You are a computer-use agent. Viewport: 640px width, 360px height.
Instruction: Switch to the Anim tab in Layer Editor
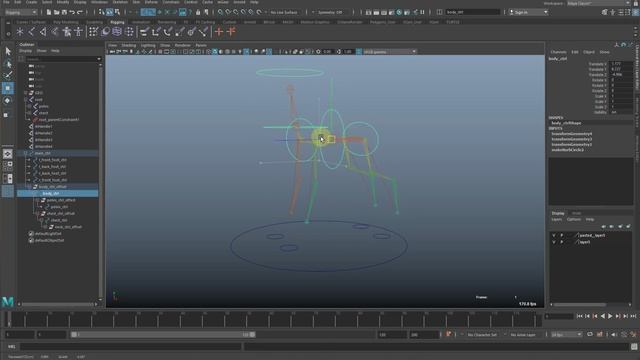click(576, 213)
